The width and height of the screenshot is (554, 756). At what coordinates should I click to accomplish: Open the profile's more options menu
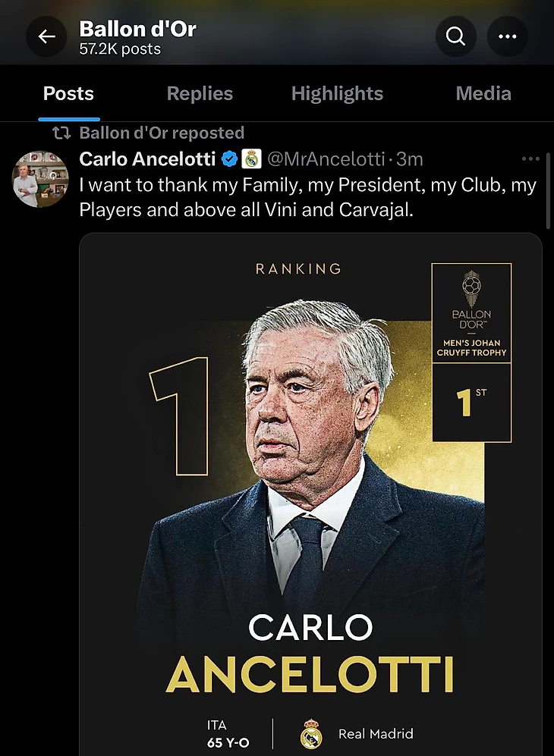coord(507,36)
